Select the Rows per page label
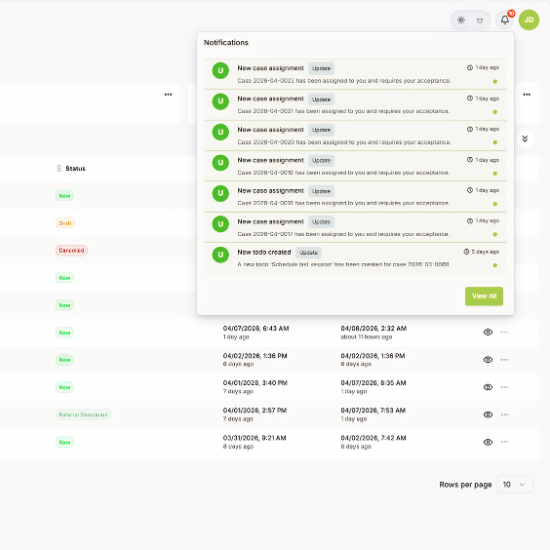The height and width of the screenshot is (550, 550). click(465, 484)
